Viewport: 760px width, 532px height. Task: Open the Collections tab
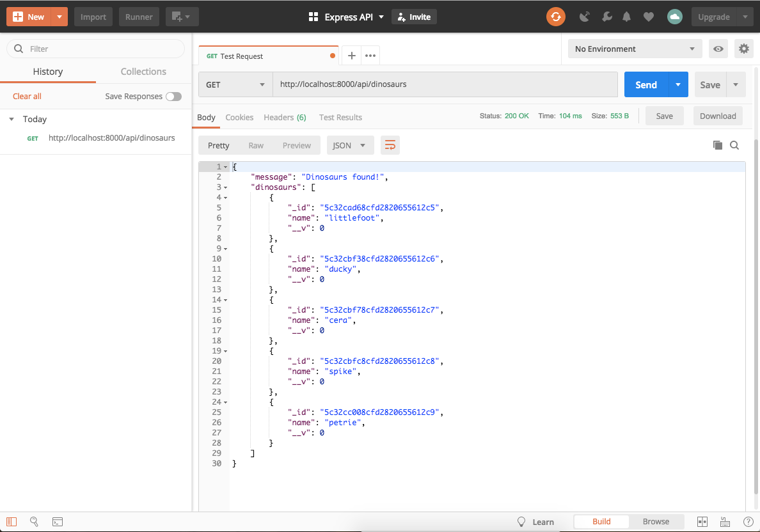(x=143, y=71)
